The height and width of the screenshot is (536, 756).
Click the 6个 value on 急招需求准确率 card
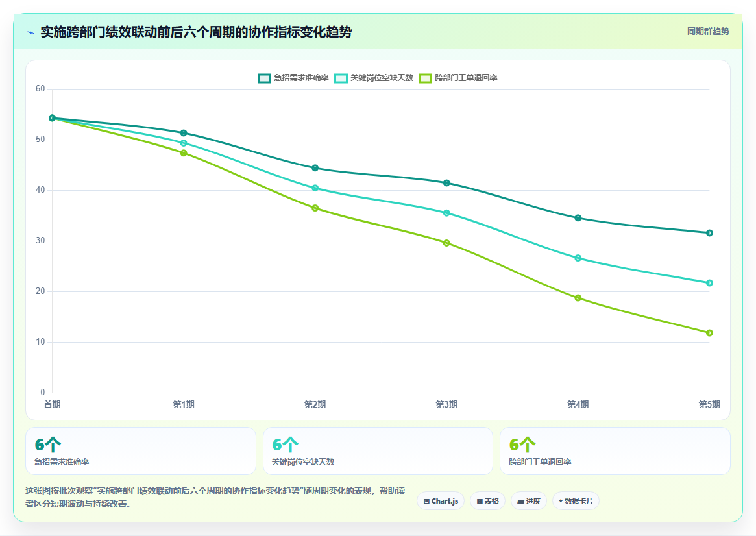[x=48, y=445]
